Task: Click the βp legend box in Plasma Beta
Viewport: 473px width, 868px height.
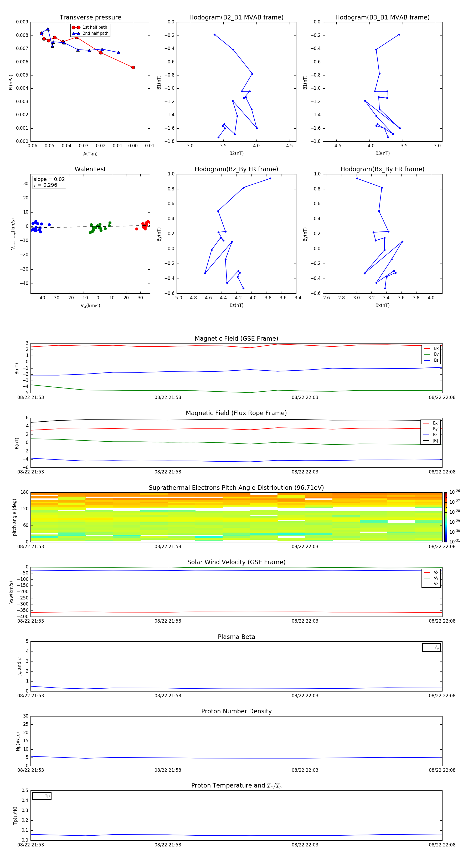Action: tap(431, 647)
